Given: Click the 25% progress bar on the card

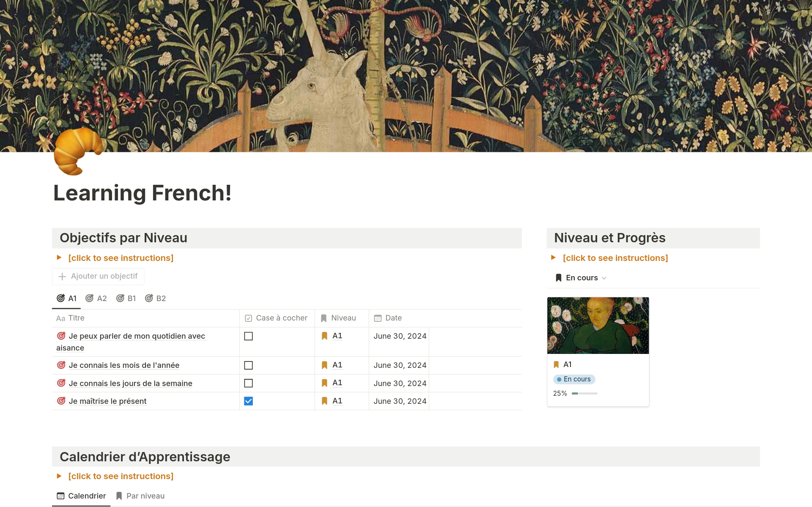Looking at the screenshot, I should [585, 393].
